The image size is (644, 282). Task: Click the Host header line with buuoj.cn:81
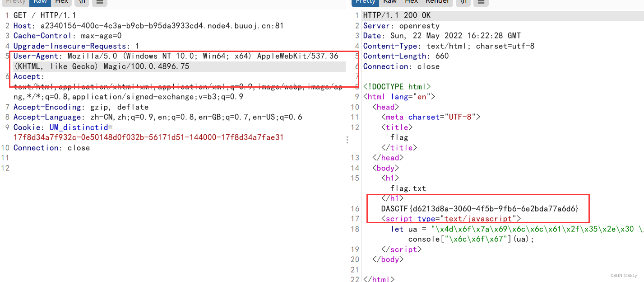point(148,26)
